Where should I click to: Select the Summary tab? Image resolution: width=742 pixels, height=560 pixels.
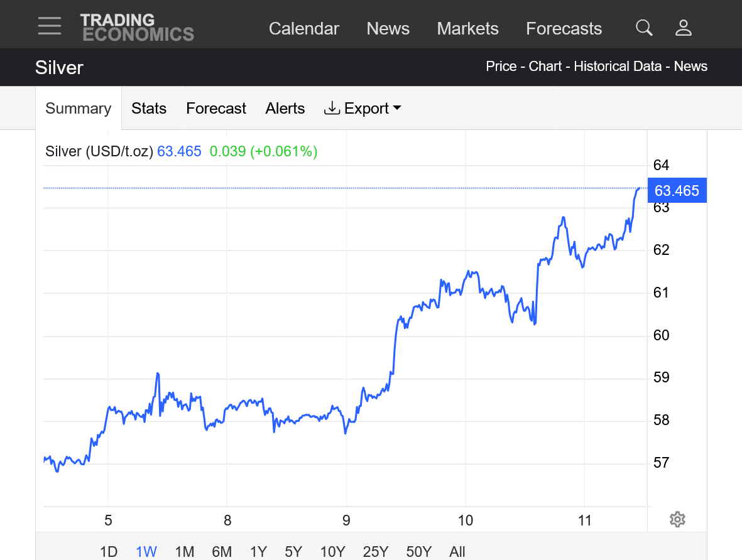tap(79, 109)
